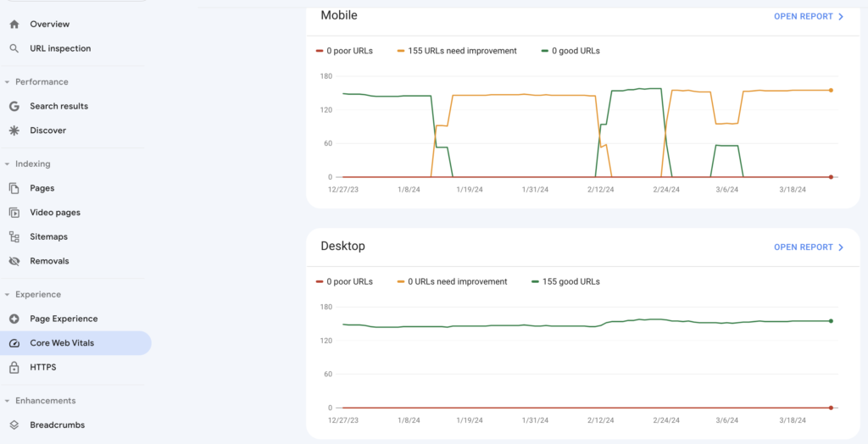Open the Desktop report link
This screenshot has width=868, height=444.
[x=809, y=247]
